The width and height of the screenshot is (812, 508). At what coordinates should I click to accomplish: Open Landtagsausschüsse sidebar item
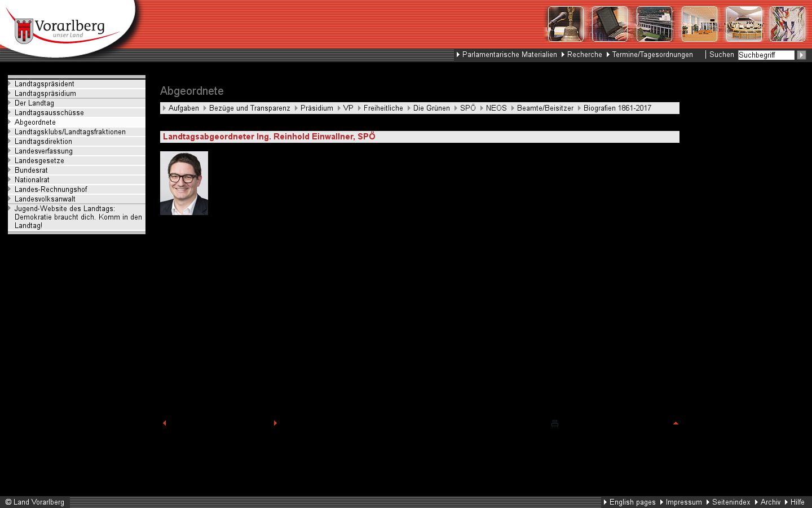point(77,113)
